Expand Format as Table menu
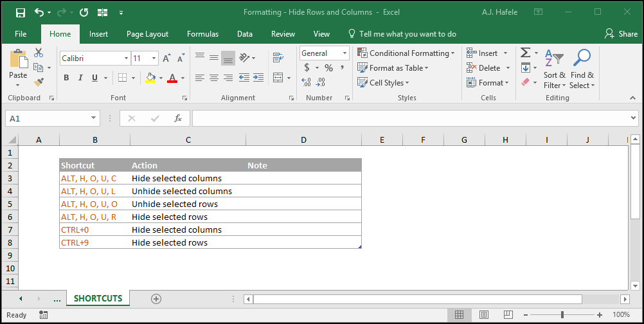The height and width of the screenshot is (324, 644). pos(393,67)
